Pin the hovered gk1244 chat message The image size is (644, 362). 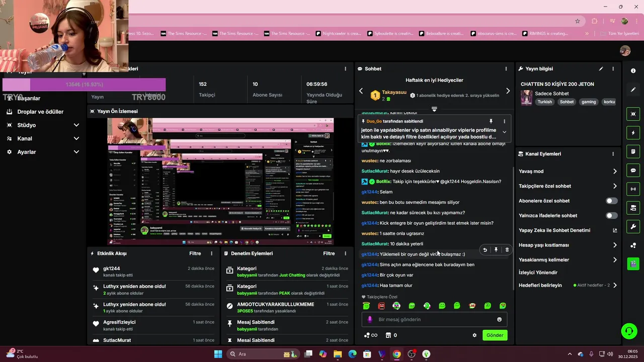tap(496, 250)
